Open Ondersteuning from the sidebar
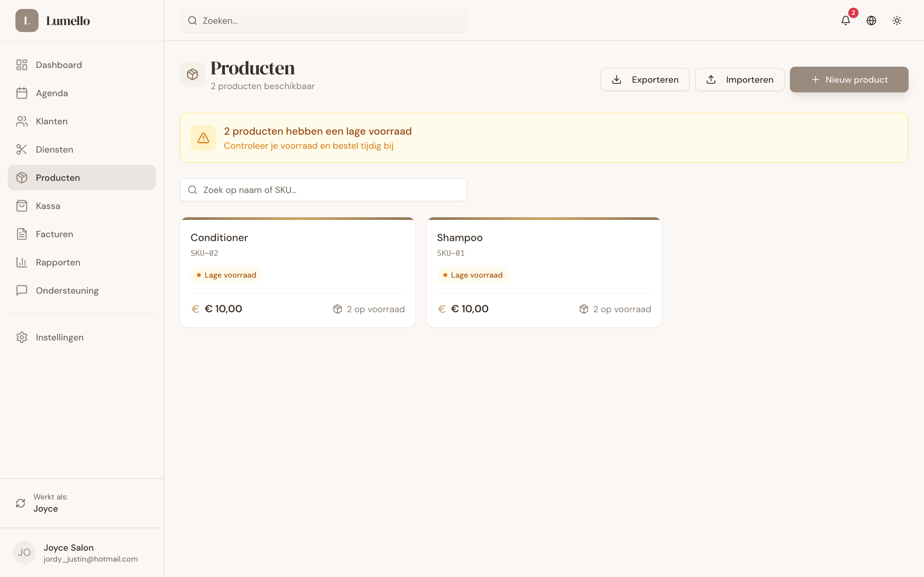 tap(67, 290)
